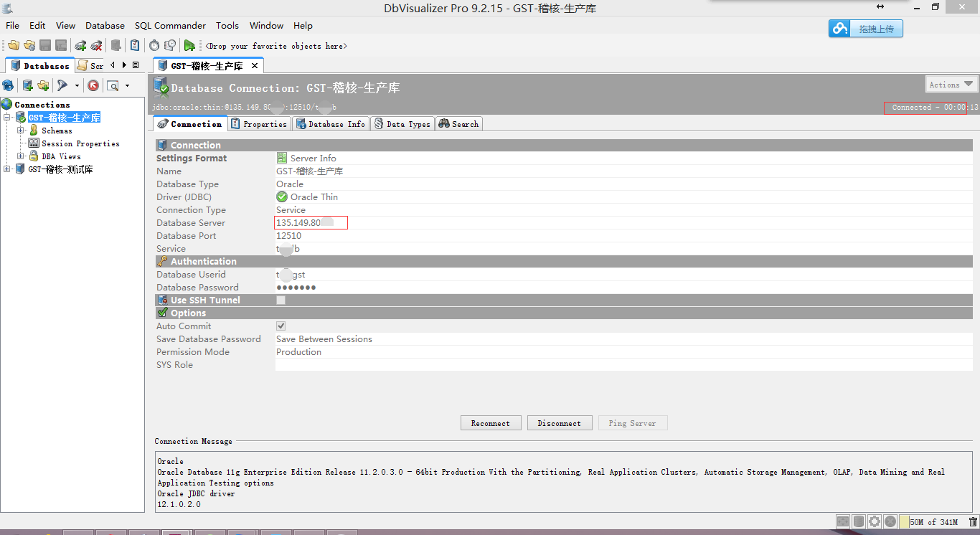This screenshot has width=980, height=535.
Task: Select the Connections root tree node
Action: (x=36, y=105)
